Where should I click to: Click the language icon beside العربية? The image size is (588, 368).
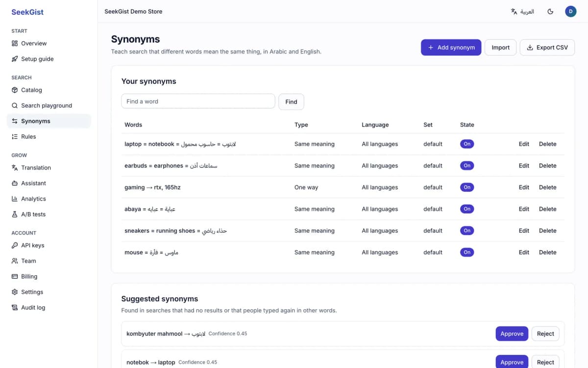(x=514, y=11)
